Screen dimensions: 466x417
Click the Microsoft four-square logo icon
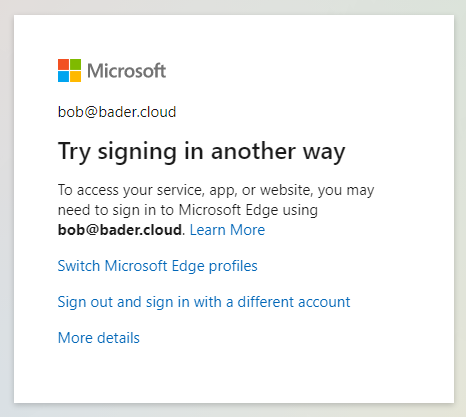69,70
